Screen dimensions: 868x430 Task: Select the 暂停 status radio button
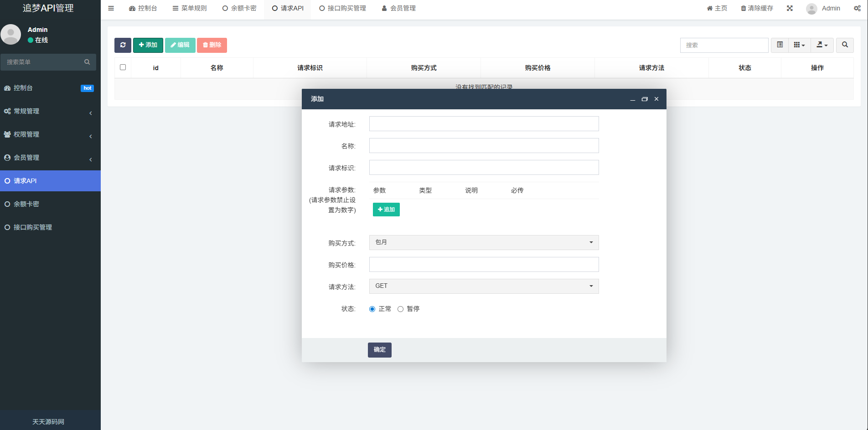pyautogui.click(x=400, y=309)
